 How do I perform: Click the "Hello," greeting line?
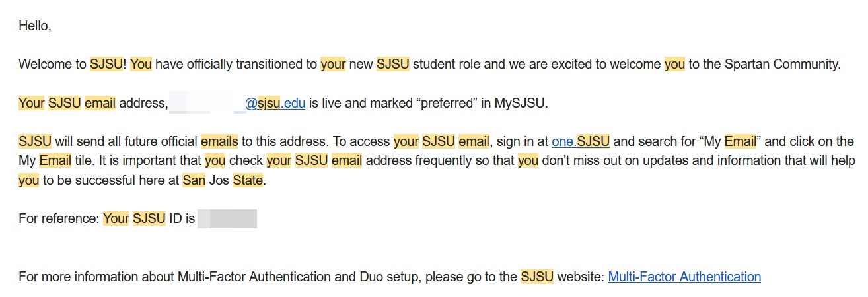(x=35, y=26)
